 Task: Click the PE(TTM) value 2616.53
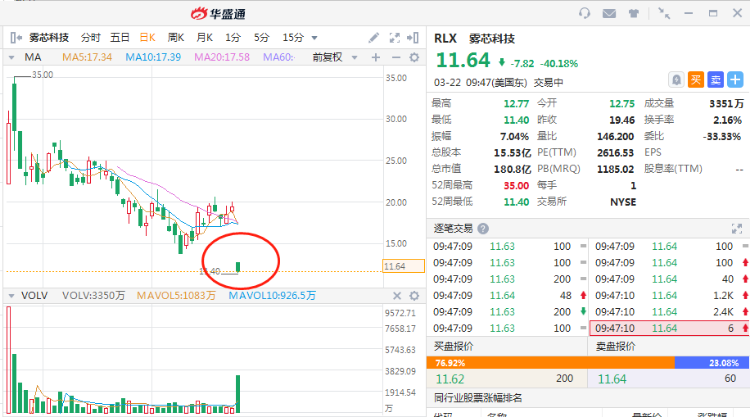point(615,153)
